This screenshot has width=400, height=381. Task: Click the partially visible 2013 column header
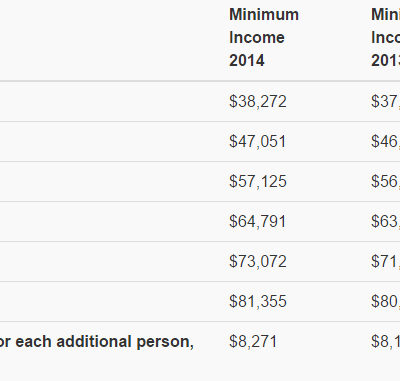pyautogui.click(x=386, y=37)
